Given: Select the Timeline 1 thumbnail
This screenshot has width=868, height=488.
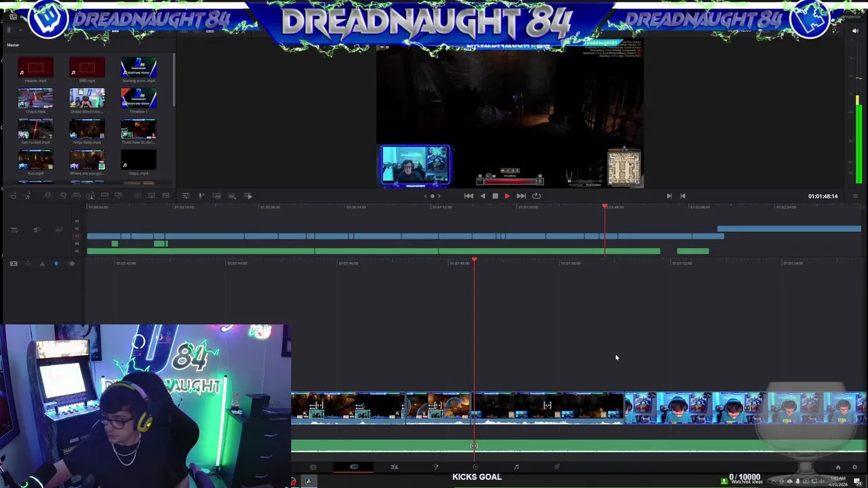Looking at the screenshot, I should 138,98.
